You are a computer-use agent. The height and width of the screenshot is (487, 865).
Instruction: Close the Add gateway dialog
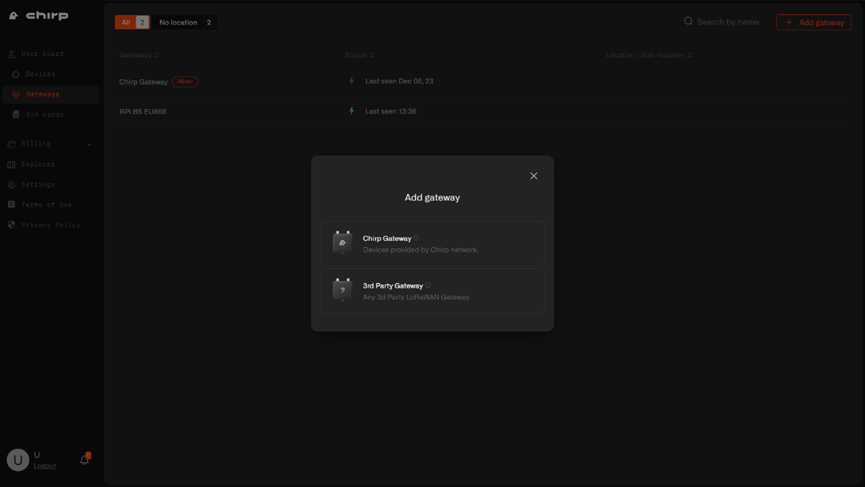coord(533,176)
